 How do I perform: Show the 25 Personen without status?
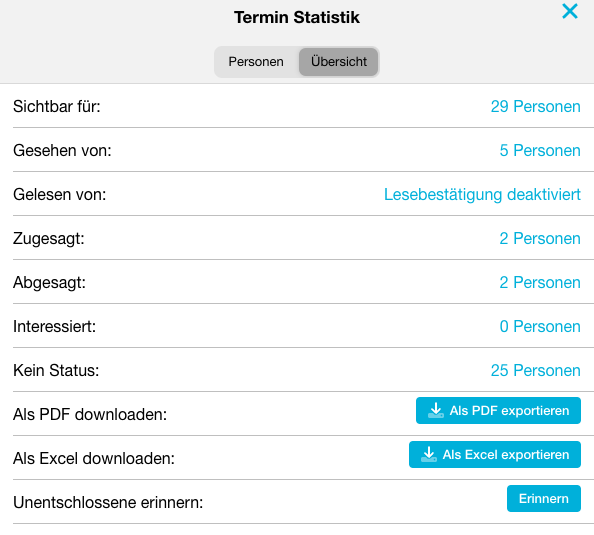pyautogui.click(x=535, y=370)
